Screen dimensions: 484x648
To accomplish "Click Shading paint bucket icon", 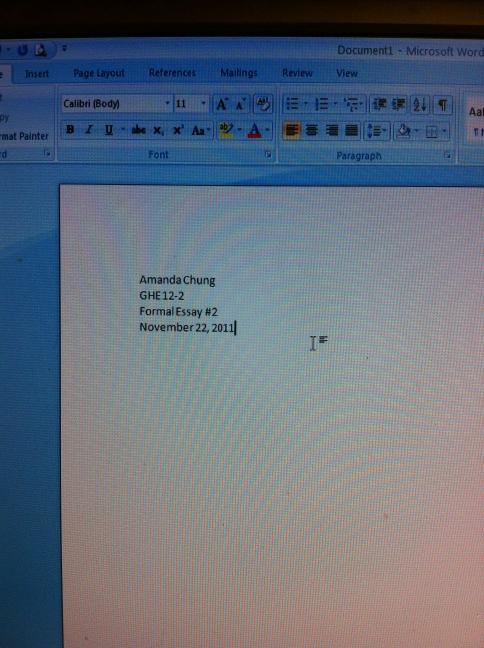I will coord(403,132).
